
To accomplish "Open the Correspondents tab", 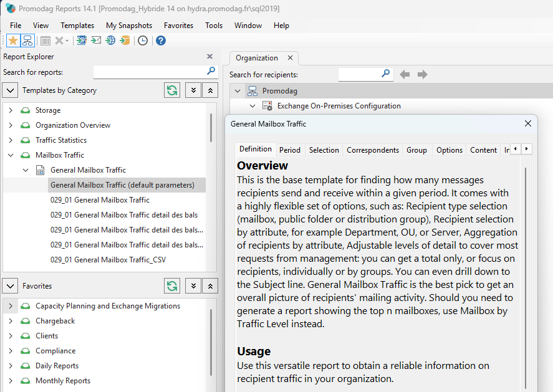I will tap(373, 150).
